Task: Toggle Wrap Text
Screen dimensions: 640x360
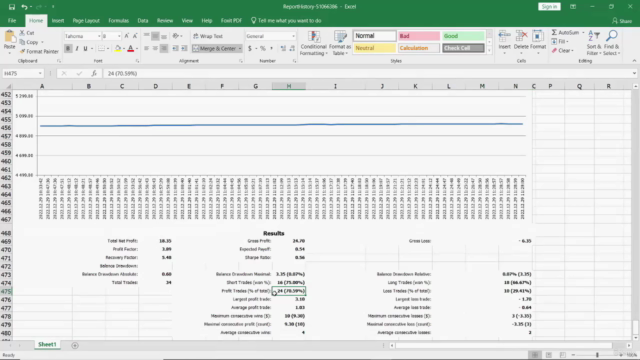Action: click(x=208, y=36)
